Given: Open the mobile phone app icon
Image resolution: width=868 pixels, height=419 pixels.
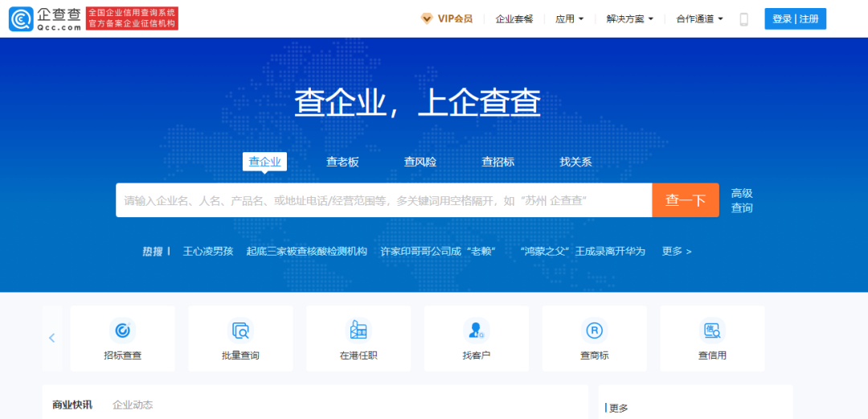Looking at the screenshot, I should tap(744, 19).
